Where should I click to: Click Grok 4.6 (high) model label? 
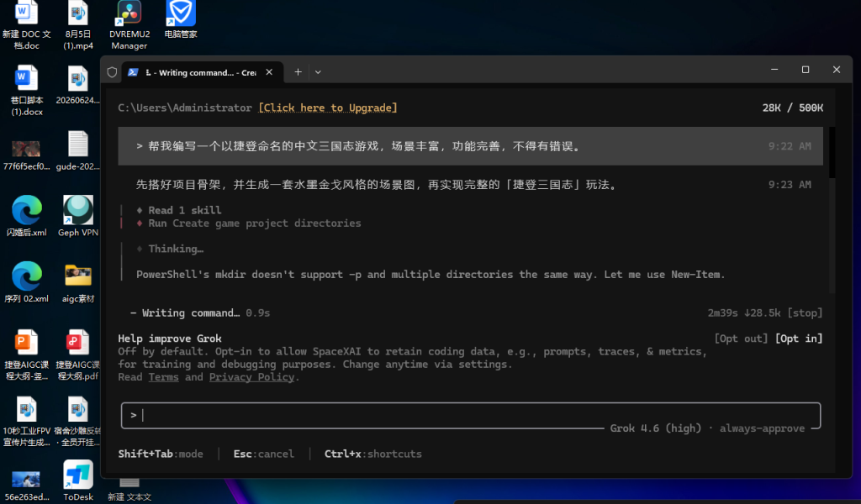click(656, 428)
